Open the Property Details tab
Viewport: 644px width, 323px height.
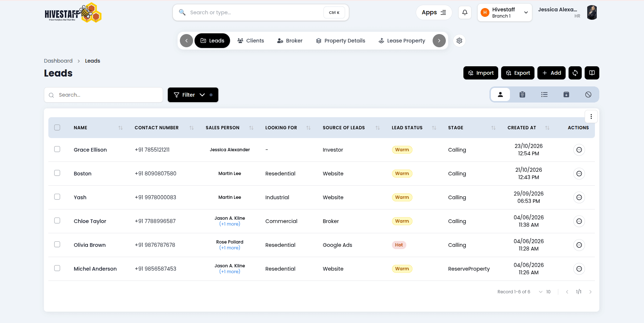coord(341,41)
